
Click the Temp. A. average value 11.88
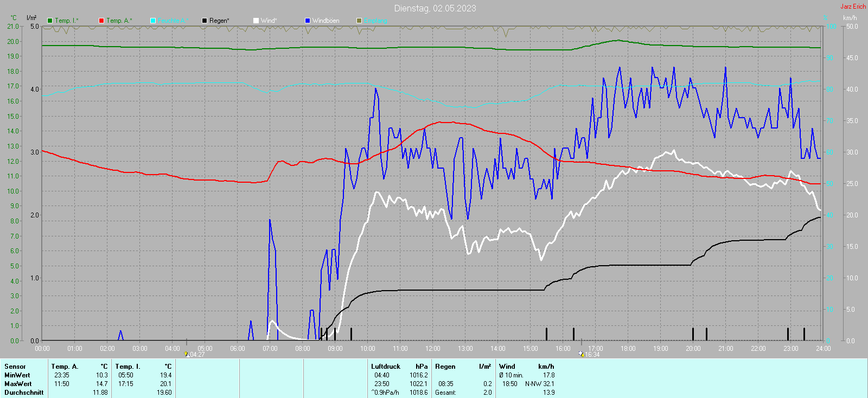point(100,393)
